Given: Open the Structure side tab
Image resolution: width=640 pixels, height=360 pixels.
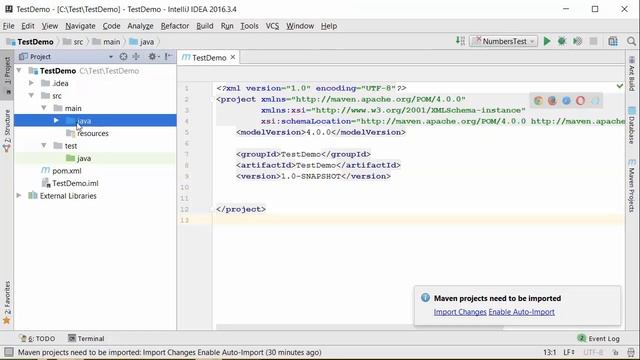Looking at the screenshot, I should [x=7, y=131].
